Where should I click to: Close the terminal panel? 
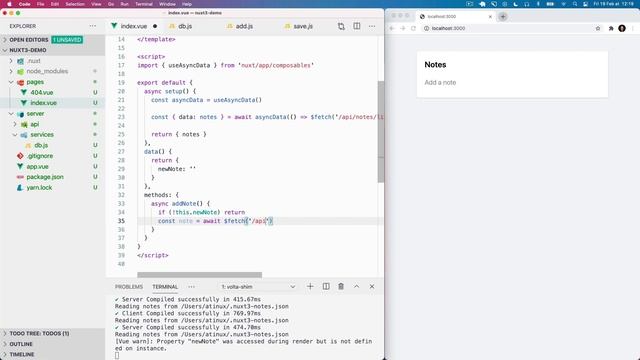click(372, 287)
